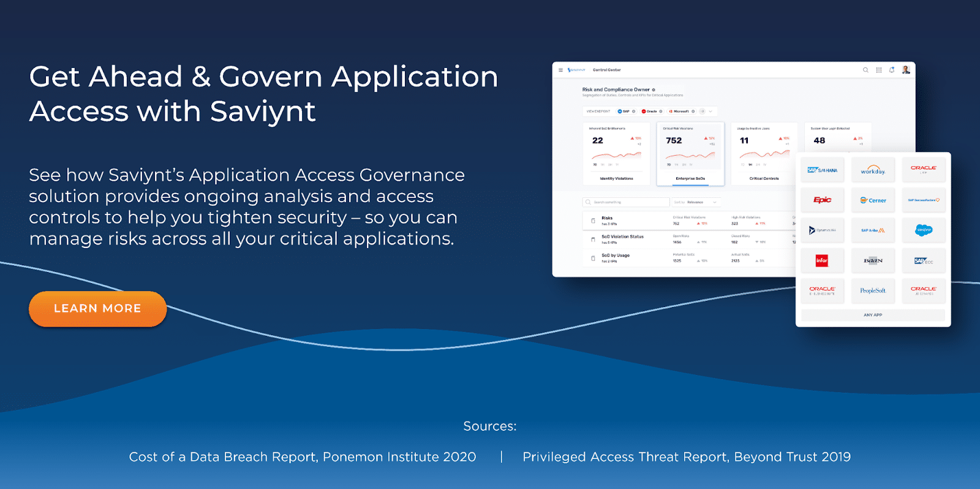
Task: Open the notifications bell icon
Action: (892, 70)
